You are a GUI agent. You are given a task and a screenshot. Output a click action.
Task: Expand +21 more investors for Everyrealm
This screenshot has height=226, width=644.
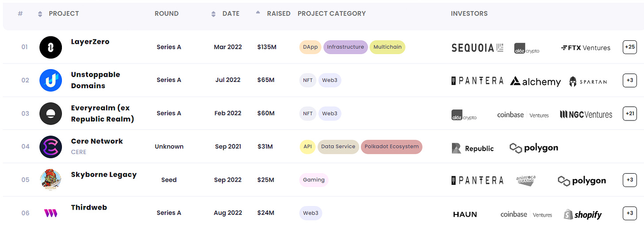629,113
